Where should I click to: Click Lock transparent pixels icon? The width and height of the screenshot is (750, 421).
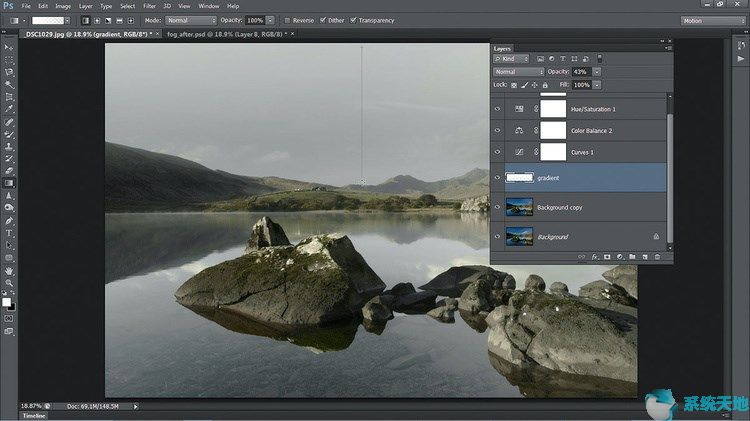pyautogui.click(x=514, y=85)
